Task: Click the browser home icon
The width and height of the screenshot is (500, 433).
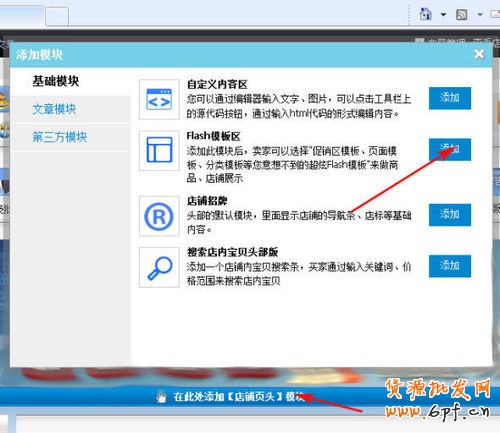Action: (426, 14)
